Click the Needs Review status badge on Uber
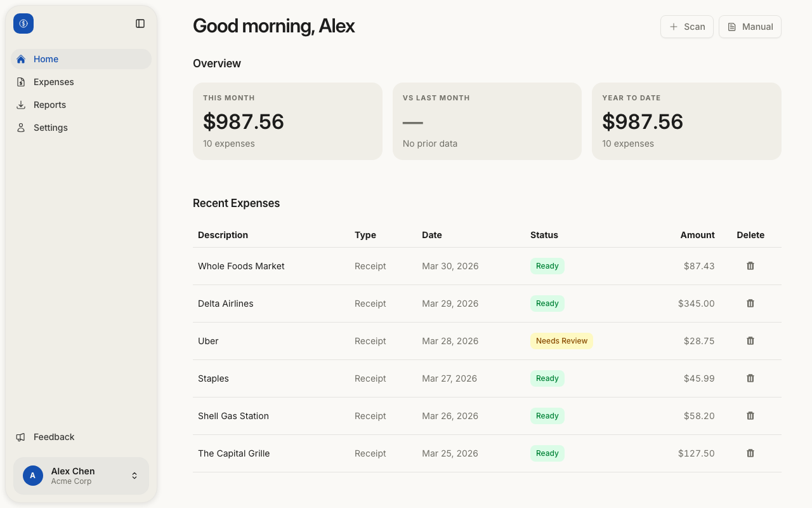The image size is (812, 508). click(x=561, y=340)
